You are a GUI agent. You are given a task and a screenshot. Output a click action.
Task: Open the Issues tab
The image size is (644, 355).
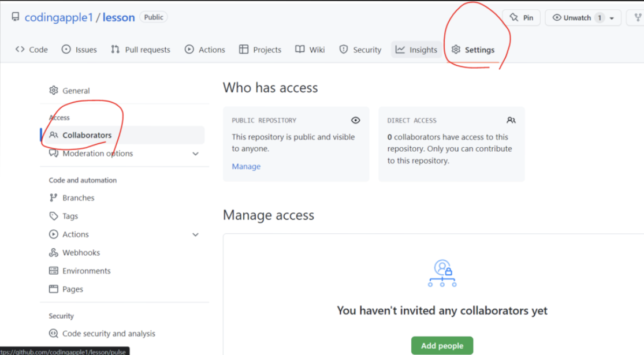point(79,50)
